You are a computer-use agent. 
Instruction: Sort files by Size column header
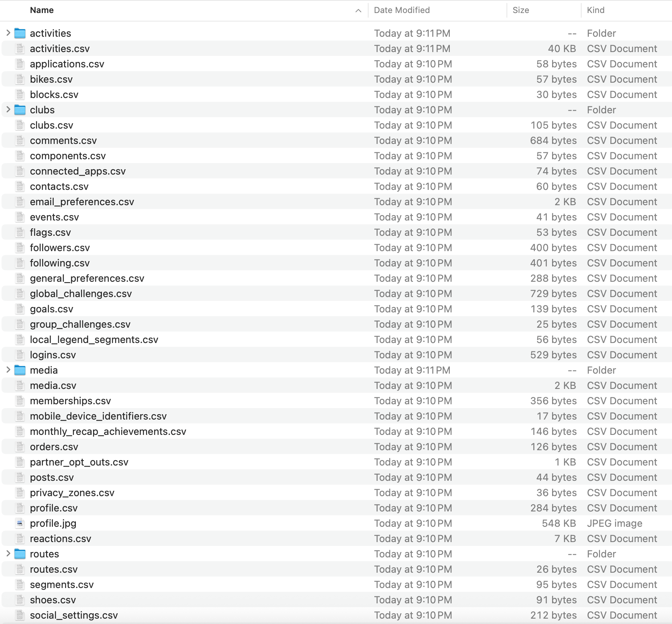tap(521, 10)
